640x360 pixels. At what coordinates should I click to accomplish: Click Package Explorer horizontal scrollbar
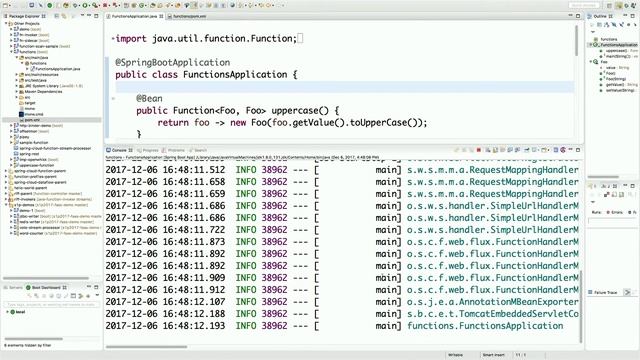(x=46, y=278)
